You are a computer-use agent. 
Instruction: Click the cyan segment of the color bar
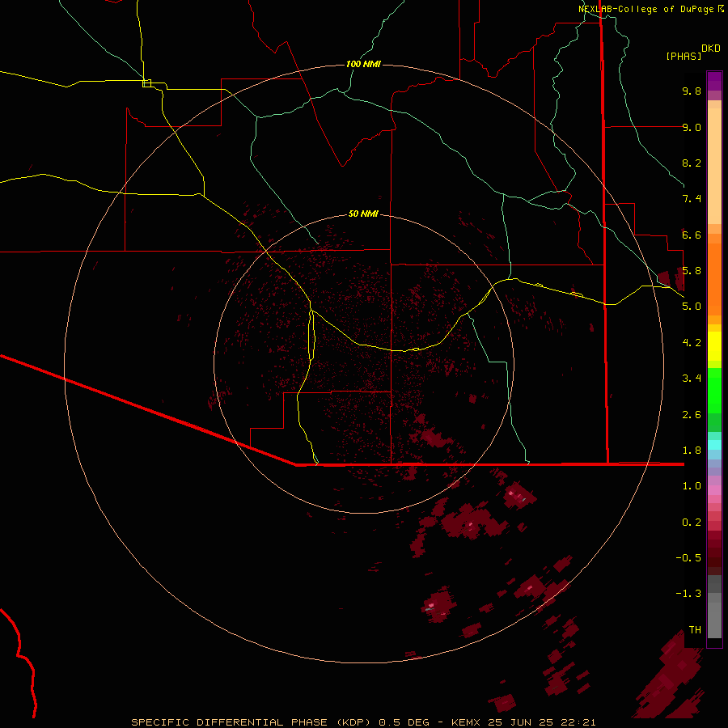coord(714,445)
